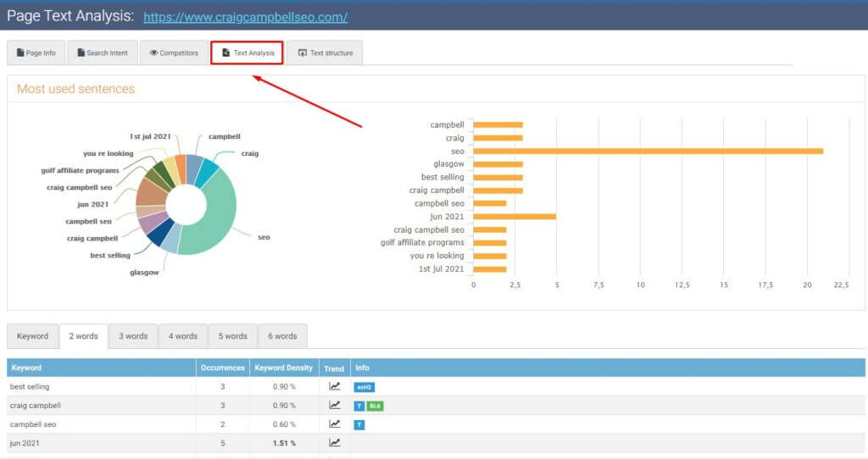Sort by Keyword Density column header
868x459 pixels.
283,368
